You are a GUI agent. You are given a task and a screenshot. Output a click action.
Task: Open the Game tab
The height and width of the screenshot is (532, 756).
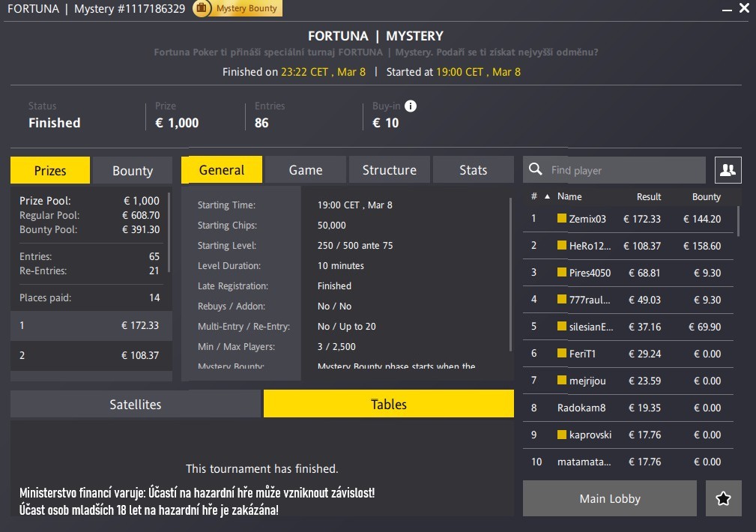click(306, 170)
